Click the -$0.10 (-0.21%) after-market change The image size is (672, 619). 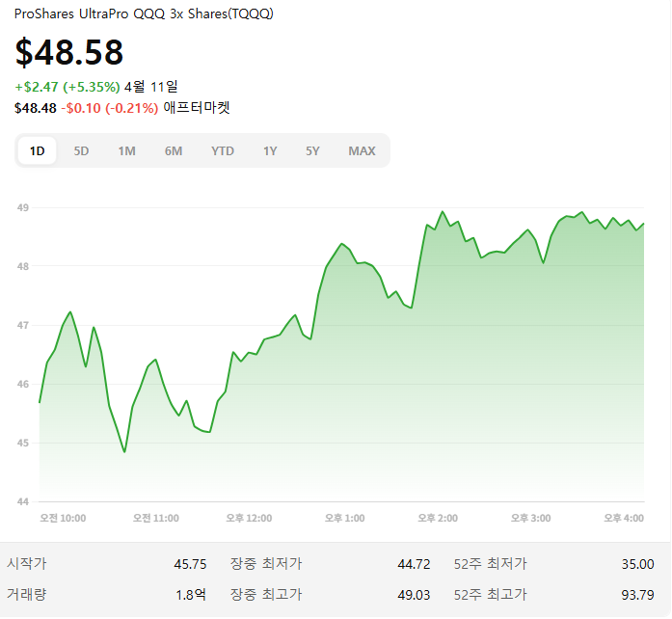tap(110, 108)
